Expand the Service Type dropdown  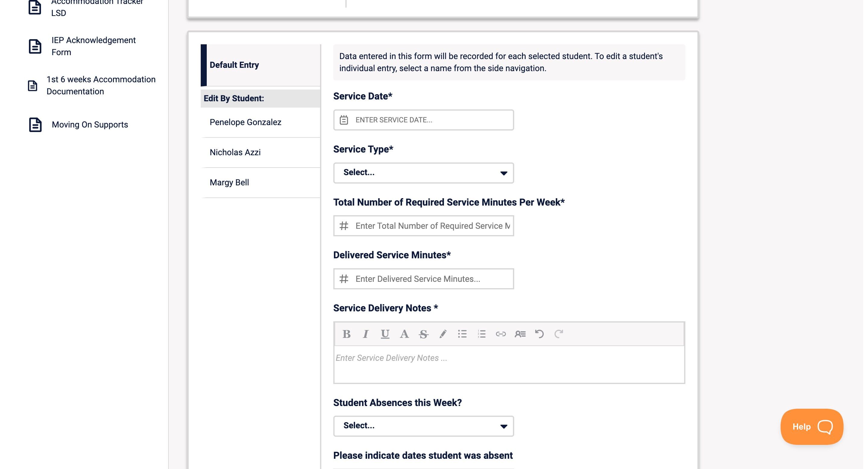coord(423,173)
